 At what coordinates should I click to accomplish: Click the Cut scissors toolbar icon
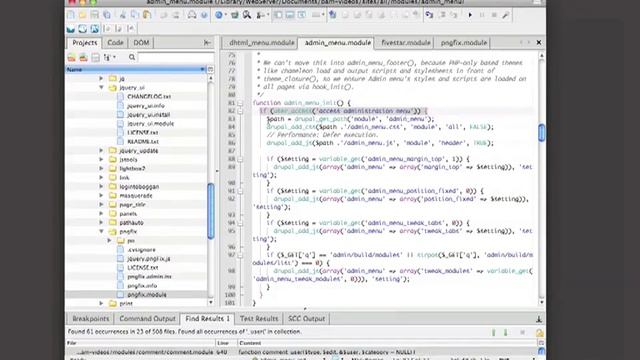[123, 15]
